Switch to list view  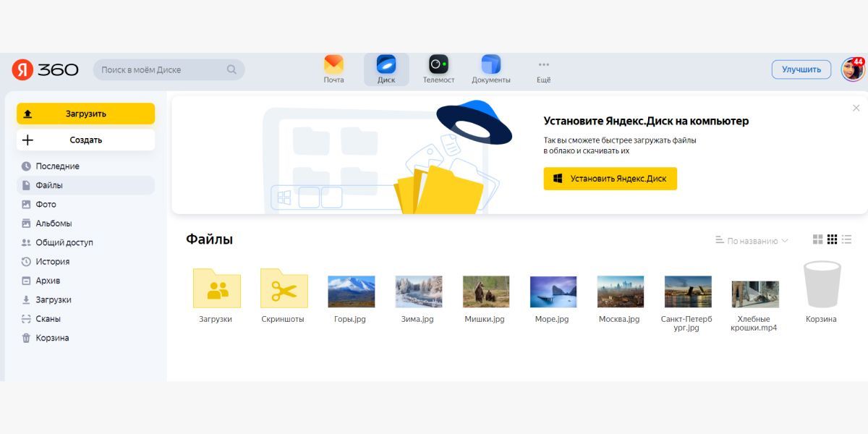tap(846, 239)
